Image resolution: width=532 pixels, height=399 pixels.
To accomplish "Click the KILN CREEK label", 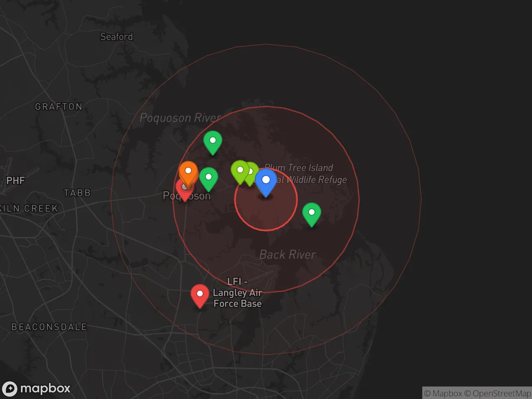I will pyautogui.click(x=29, y=209).
